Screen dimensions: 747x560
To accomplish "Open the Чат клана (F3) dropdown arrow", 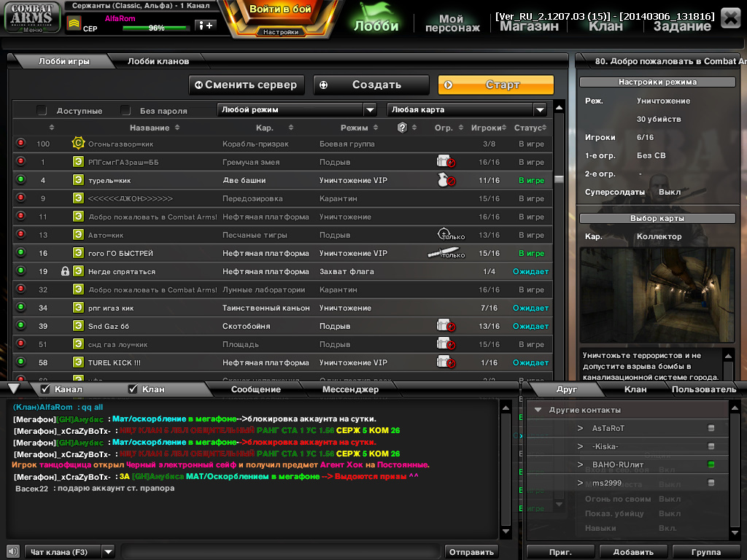I will click(x=109, y=552).
